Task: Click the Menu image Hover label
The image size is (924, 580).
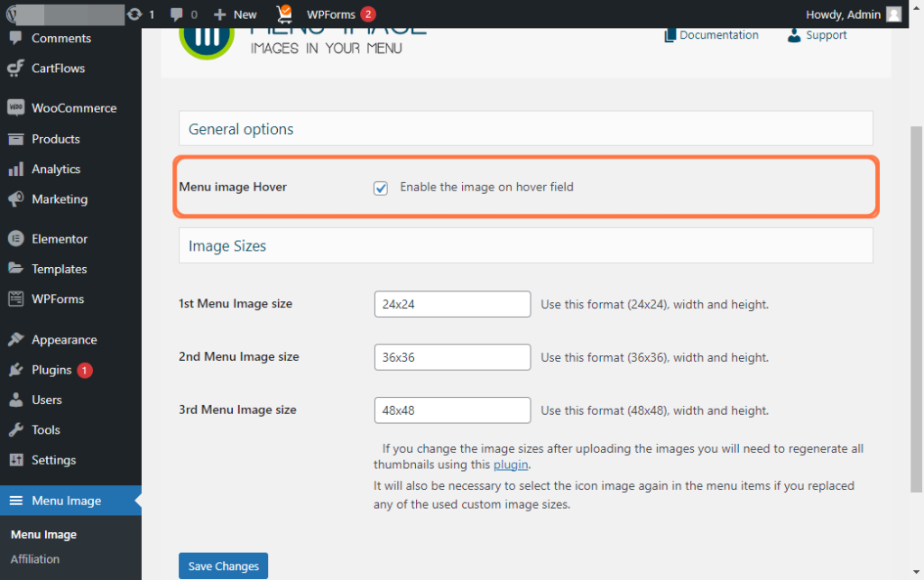Action: (x=233, y=188)
